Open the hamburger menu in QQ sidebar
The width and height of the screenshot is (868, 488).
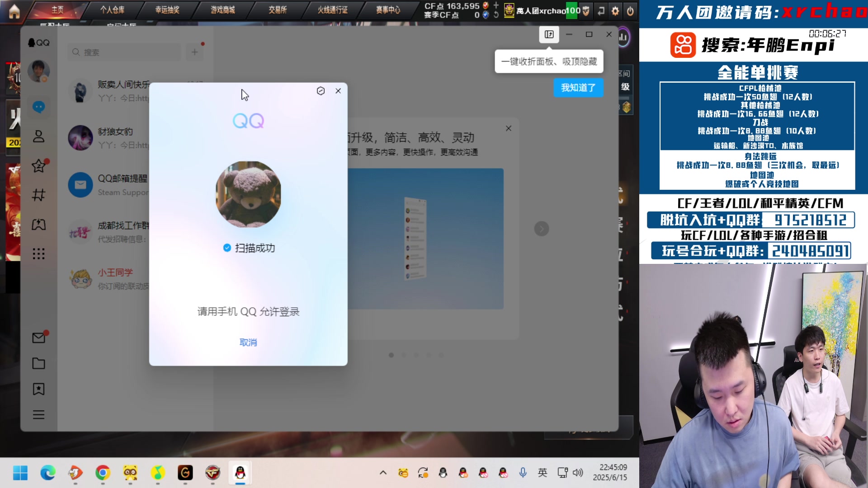tap(39, 415)
